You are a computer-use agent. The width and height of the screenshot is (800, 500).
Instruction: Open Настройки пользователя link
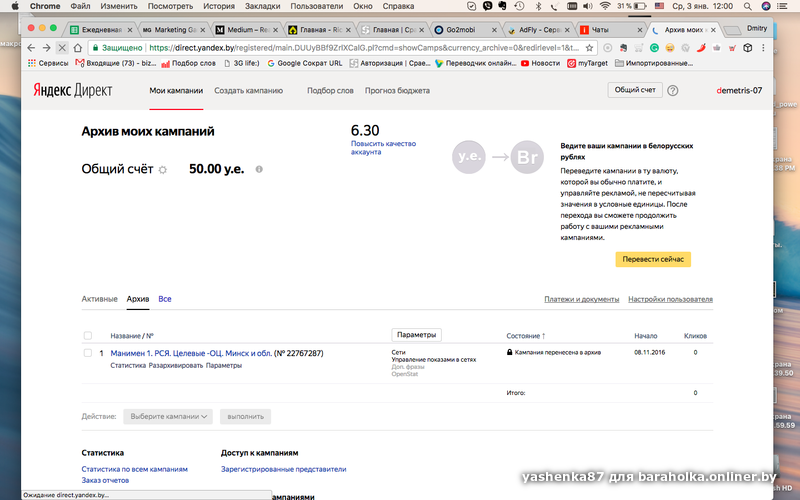670,299
